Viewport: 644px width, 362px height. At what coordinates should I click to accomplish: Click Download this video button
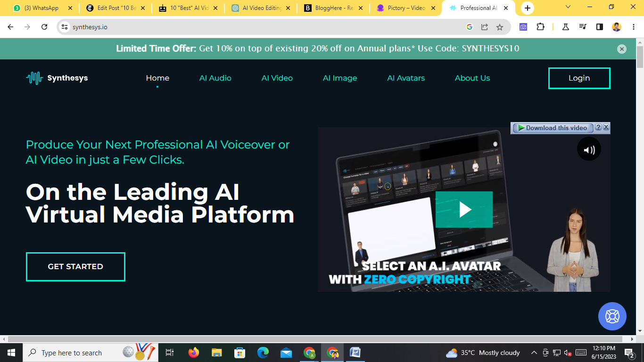coord(553,128)
